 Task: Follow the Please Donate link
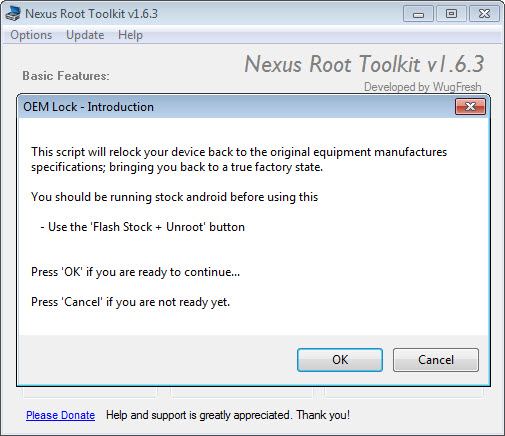pyautogui.click(x=60, y=415)
